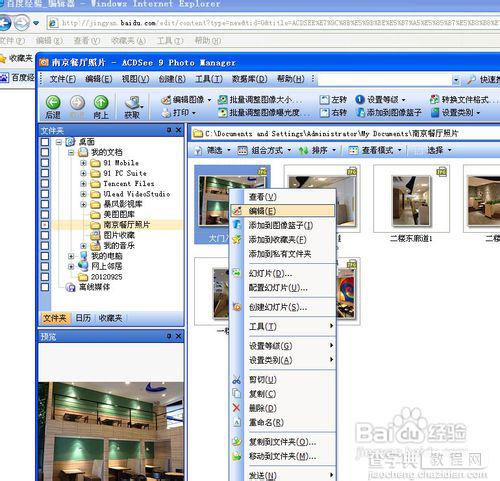Click 剪切 scissors icon in context menu

coord(236,379)
